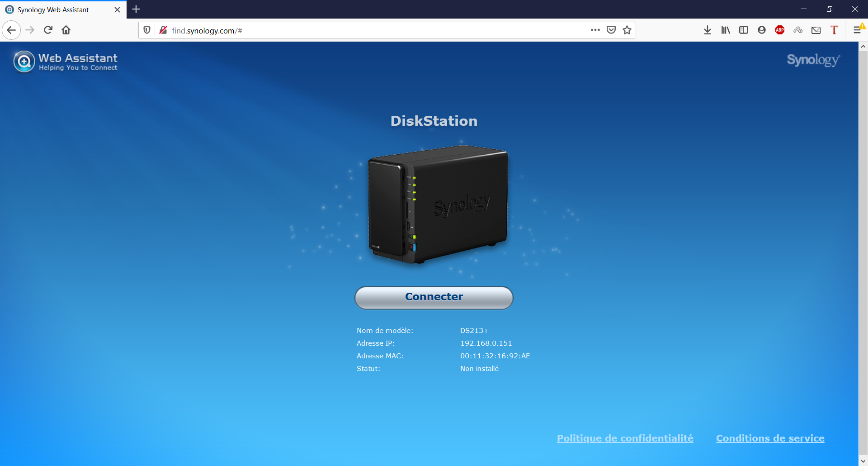Save page to Pocket
This screenshot has width=868, height=466.
coord(611,30)
